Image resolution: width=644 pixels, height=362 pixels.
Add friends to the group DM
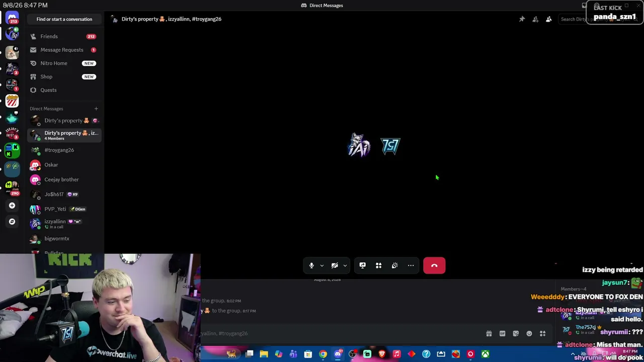pyautogui.click(x=535, y=19)
